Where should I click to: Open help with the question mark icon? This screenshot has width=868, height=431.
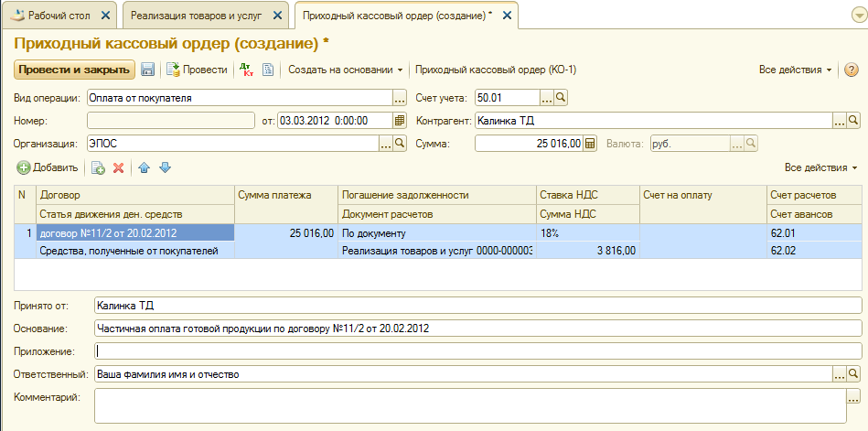tap(851, 70)
